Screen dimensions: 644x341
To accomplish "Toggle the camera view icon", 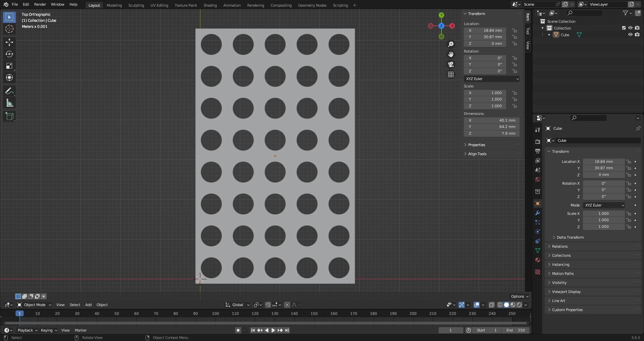I will tap(451, 64).
